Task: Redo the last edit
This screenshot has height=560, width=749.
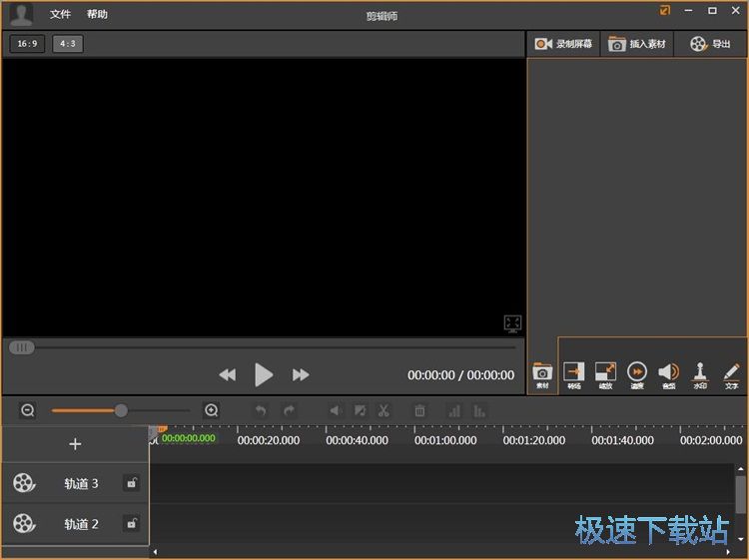Action: pos(289,410)
